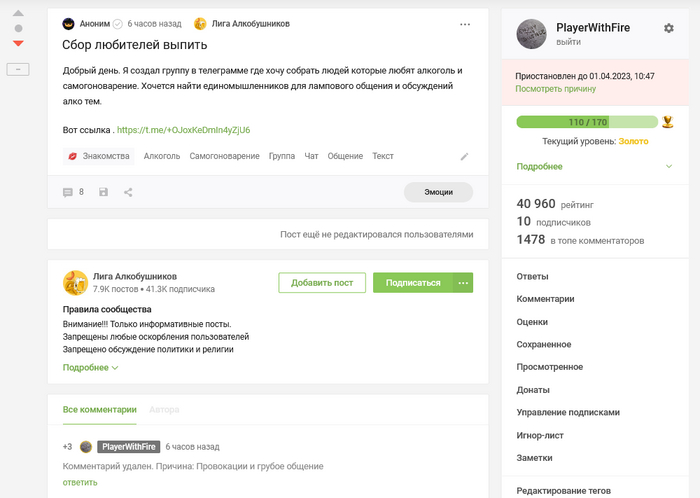Collapse the post with the minus button
This screenshot has width=700, height=498.
tap(18, 68)
